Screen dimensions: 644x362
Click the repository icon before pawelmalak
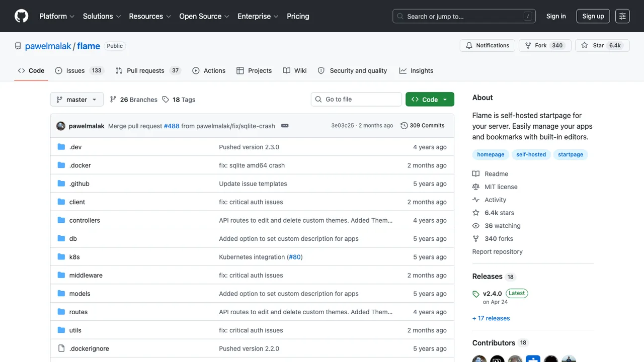tap(18, 46)
